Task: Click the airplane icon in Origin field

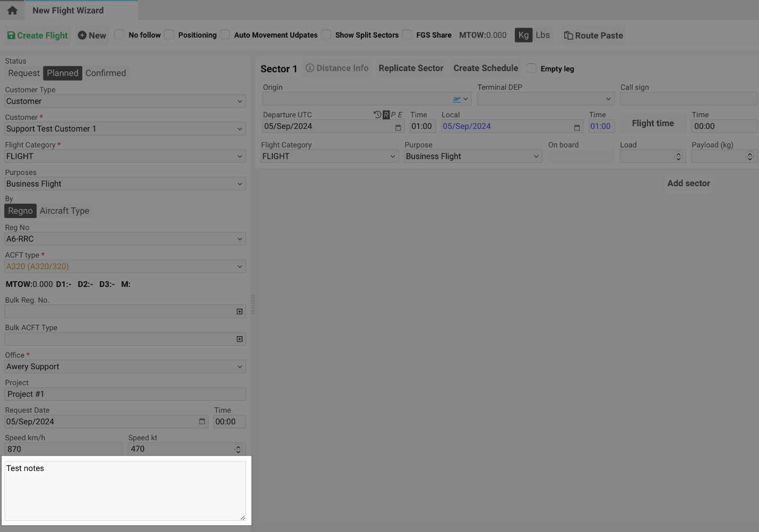Action: pos(456,99)
